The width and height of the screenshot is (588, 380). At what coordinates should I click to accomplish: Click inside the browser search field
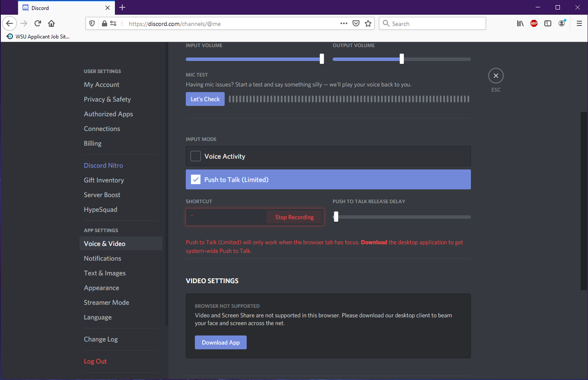432,23
